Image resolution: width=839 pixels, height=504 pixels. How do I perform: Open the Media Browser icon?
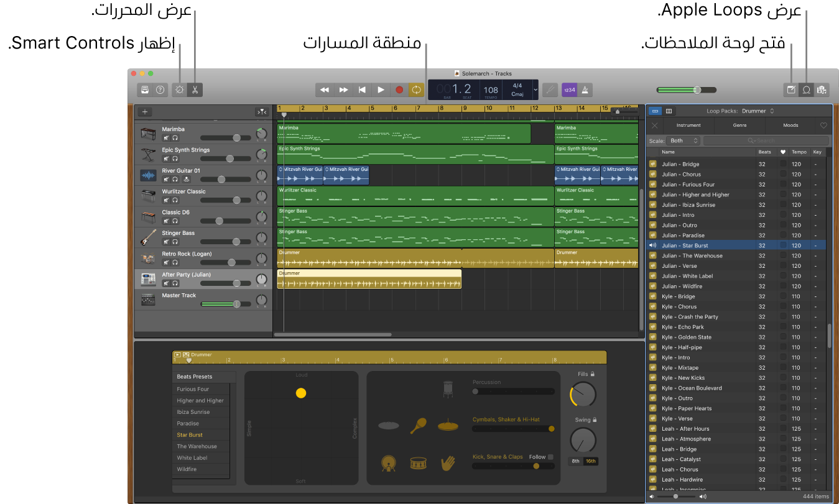(822, 89)
